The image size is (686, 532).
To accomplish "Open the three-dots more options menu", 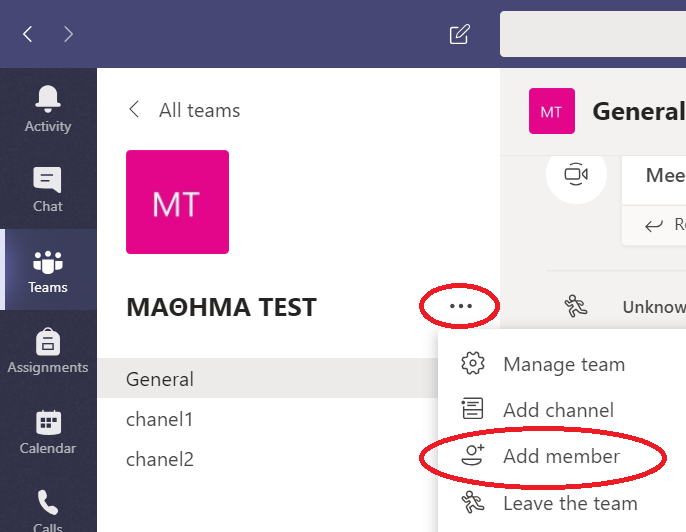I will click(x=460, y=306).
